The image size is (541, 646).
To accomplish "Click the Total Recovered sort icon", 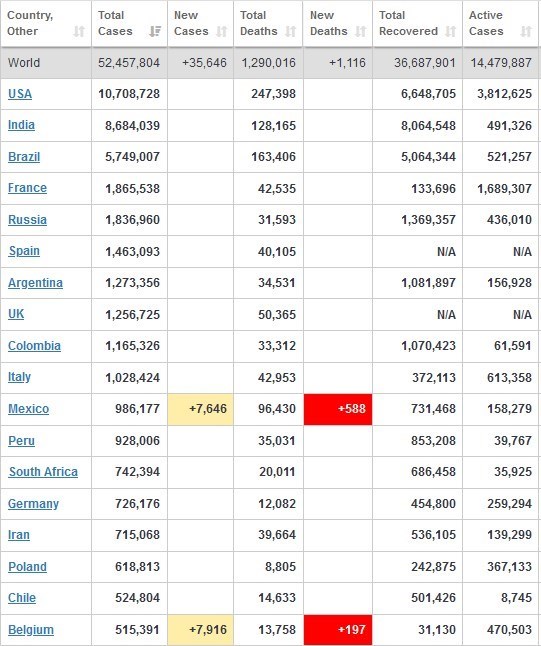I will coord(451,31).
